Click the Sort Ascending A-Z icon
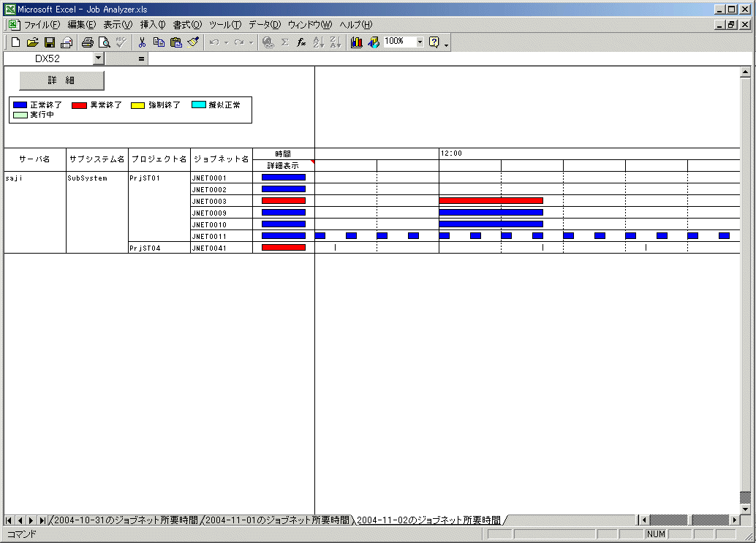This screenshot has width=756, height=543. 318,42
